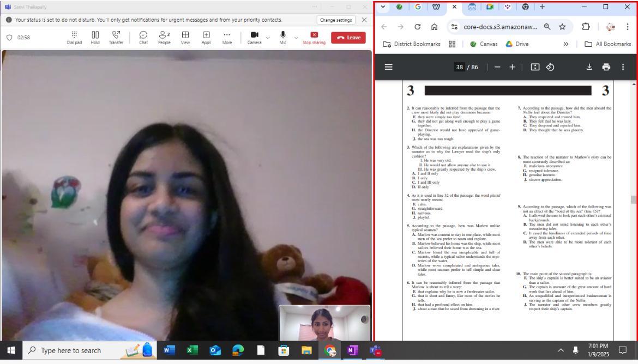Switch to the Weebly W browser tab
This screenshot has width=638, height=364.
click(436, 7)
